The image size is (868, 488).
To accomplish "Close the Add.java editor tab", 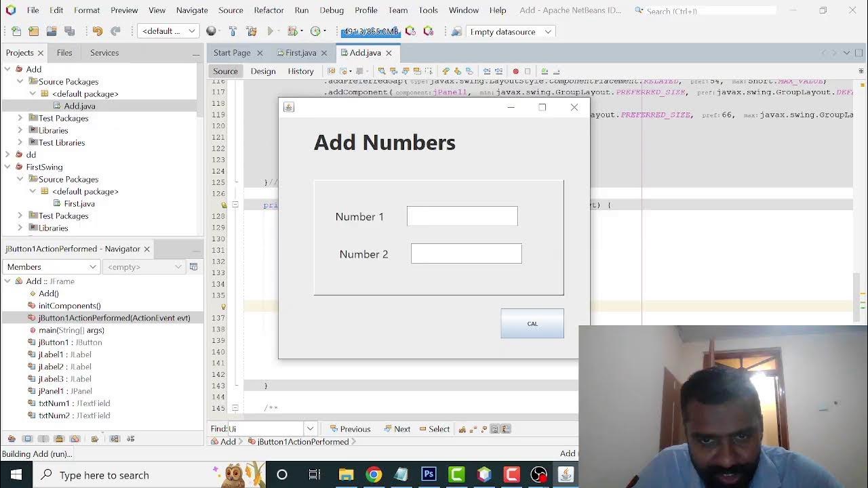I will [x=389, y=53].
